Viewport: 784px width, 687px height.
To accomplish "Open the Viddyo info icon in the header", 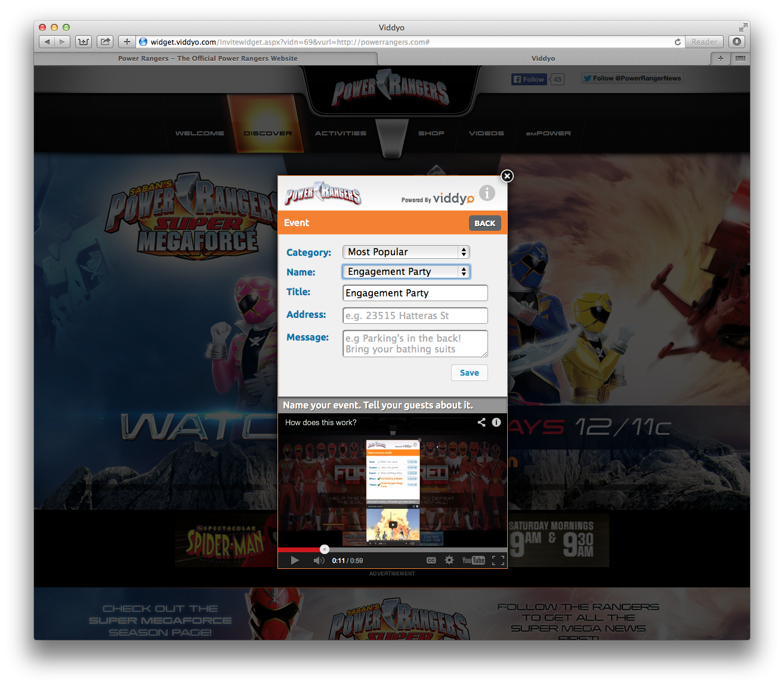I will [x=487, y=193].
